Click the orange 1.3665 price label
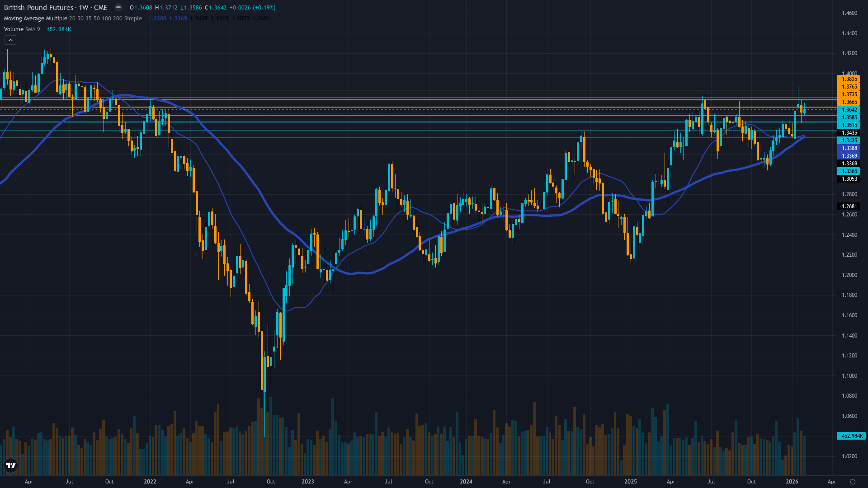This screenshot has width=868, height=488. click(x=849, y=102)
